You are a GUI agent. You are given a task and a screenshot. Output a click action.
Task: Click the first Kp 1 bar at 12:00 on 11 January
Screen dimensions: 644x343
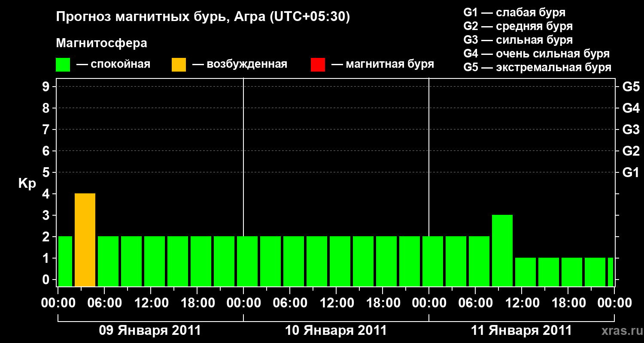[x=526, y=272]
